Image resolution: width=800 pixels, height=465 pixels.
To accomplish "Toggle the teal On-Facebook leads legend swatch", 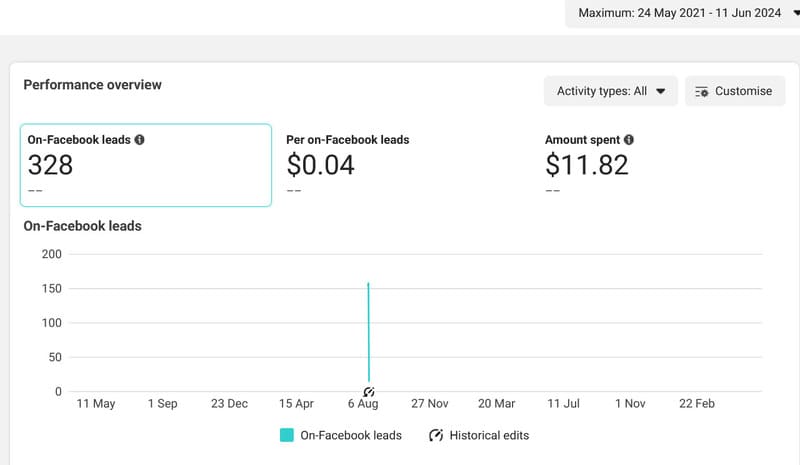I will pyautogui.click(x=287, y=435).
